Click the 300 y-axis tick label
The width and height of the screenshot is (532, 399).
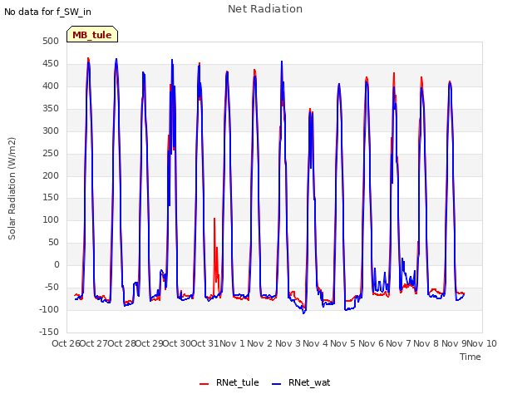pos(51,131)
